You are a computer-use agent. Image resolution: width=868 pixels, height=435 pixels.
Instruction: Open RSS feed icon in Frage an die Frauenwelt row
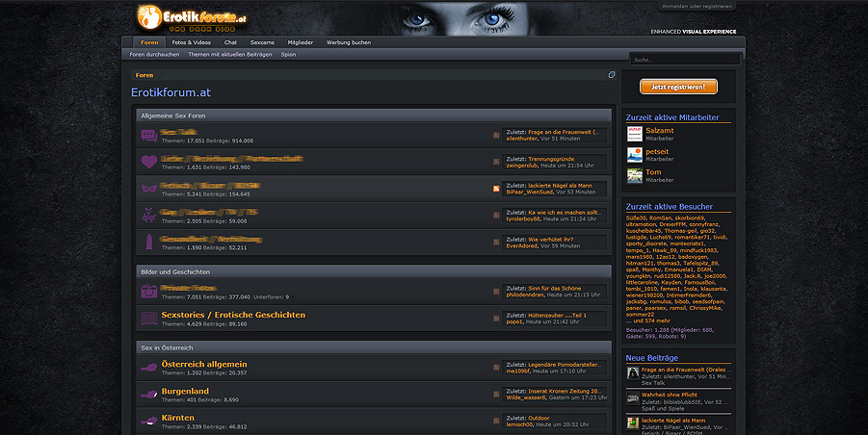click(496, 136)
